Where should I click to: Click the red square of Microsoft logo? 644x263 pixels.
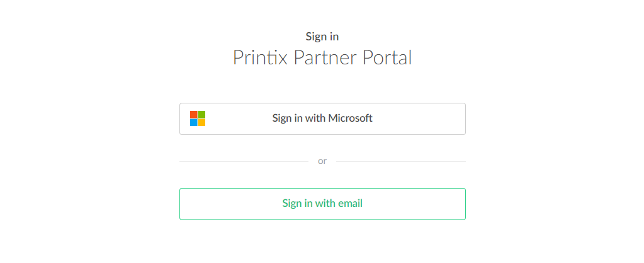194,115
